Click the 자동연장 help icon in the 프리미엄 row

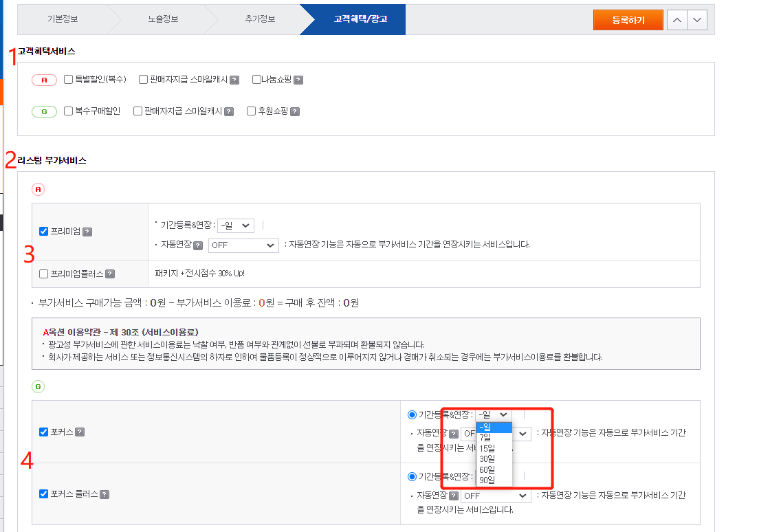coord(197,245)
